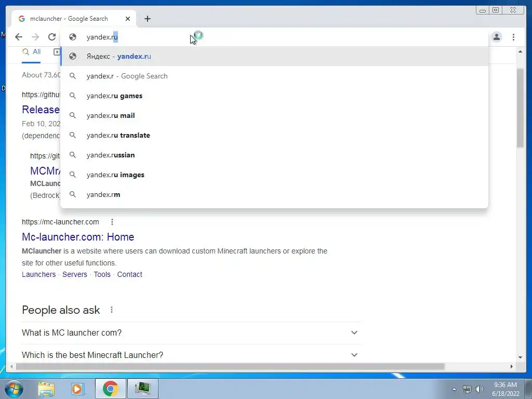Reload the page with the refresh icon
The image size is (532, 399).
52,37
